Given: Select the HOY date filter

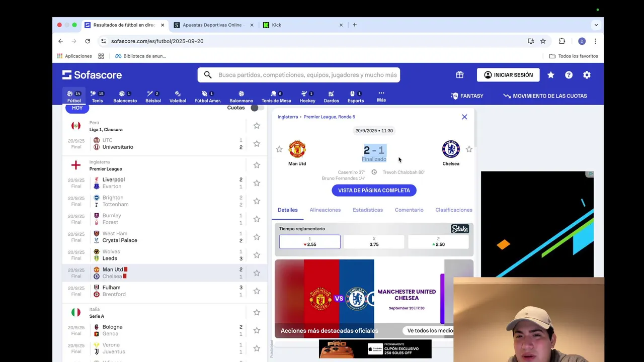Looking at the screenshot, I should [x=77, y=108].
